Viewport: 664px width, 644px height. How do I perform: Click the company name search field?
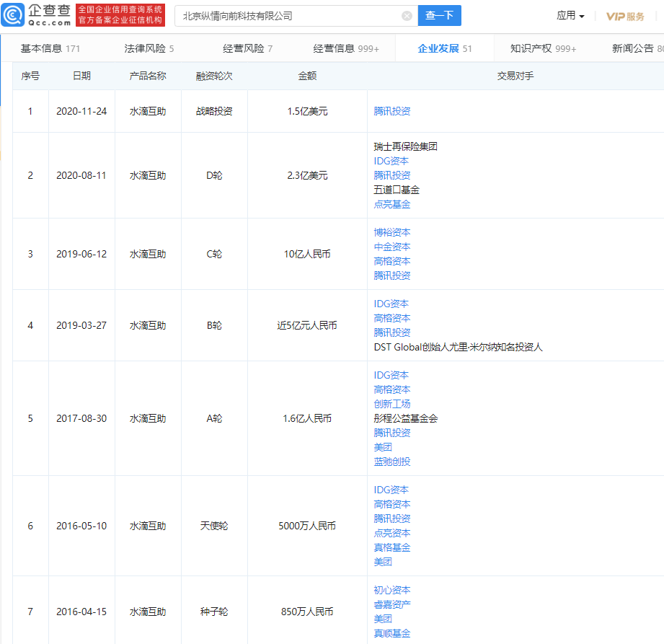point(288,16)
